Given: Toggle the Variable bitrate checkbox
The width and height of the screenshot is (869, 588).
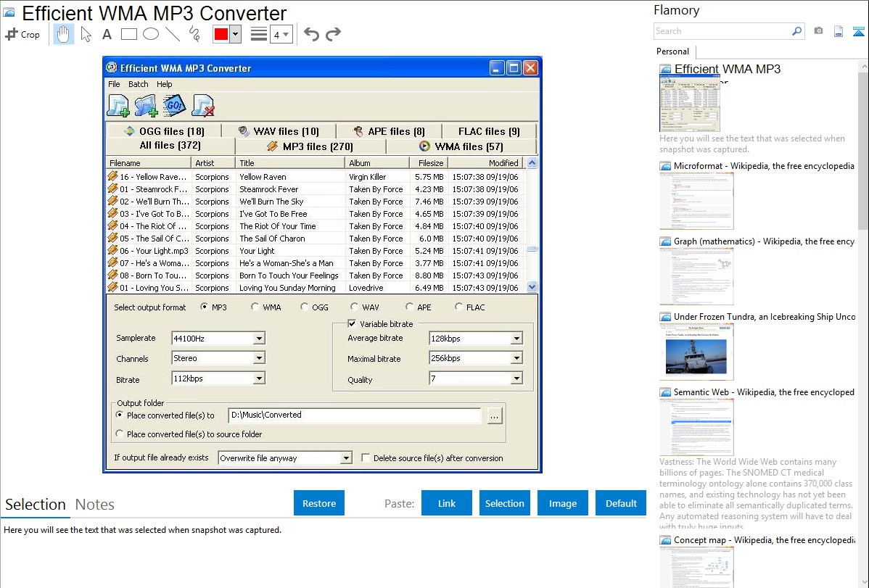Looking at the screenshot, I should [x=353, y=324].
